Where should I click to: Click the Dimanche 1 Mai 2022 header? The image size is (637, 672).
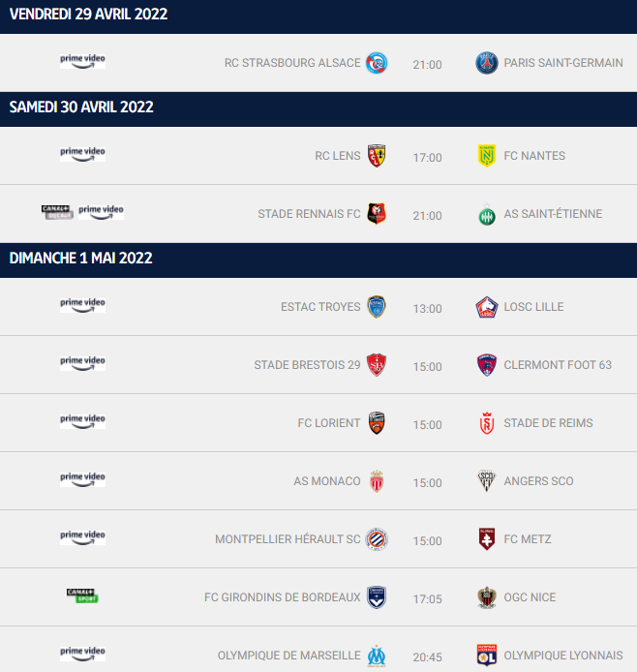coord(318,260)
